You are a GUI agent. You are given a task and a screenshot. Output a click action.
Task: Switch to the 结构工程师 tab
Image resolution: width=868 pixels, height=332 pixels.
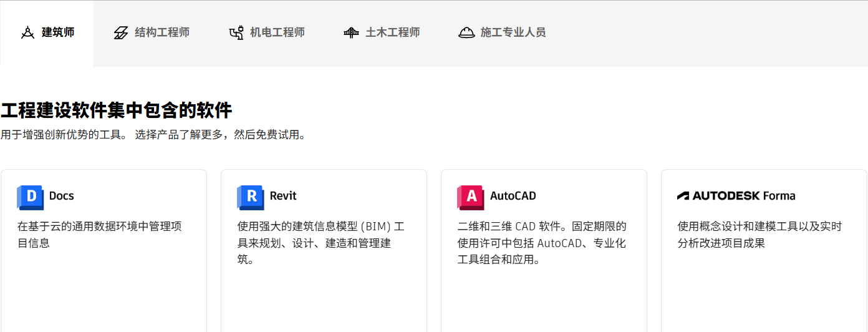(x=162, y=32)
